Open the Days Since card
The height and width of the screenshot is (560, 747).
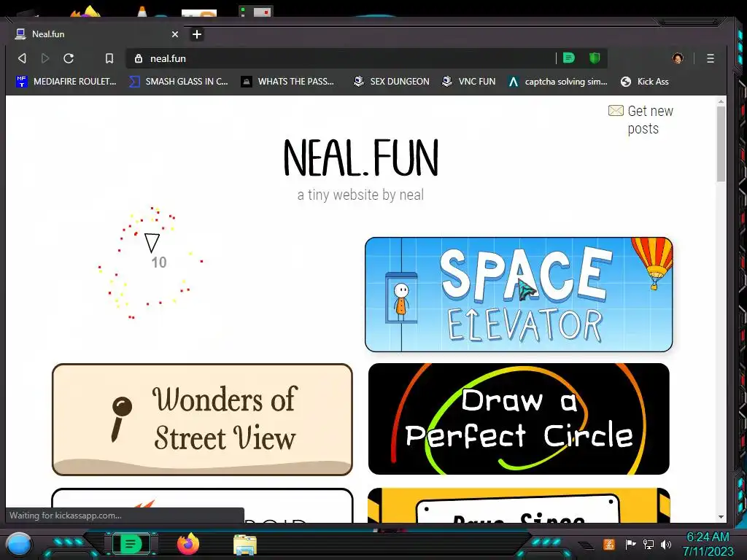click(519, 505)
